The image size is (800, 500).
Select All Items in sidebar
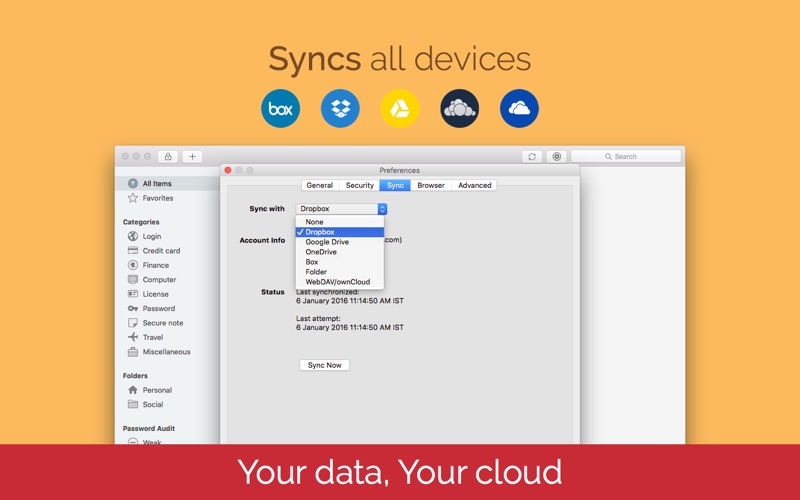pos(167,184)
